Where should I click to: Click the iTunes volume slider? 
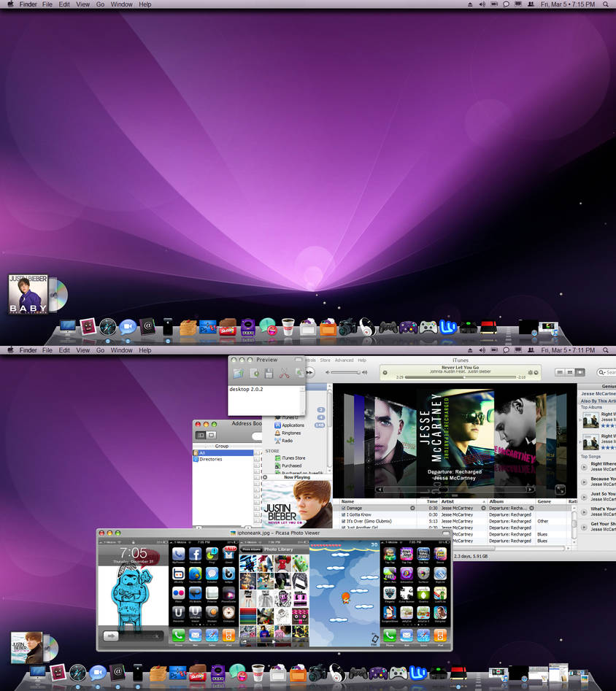(346, 372)
